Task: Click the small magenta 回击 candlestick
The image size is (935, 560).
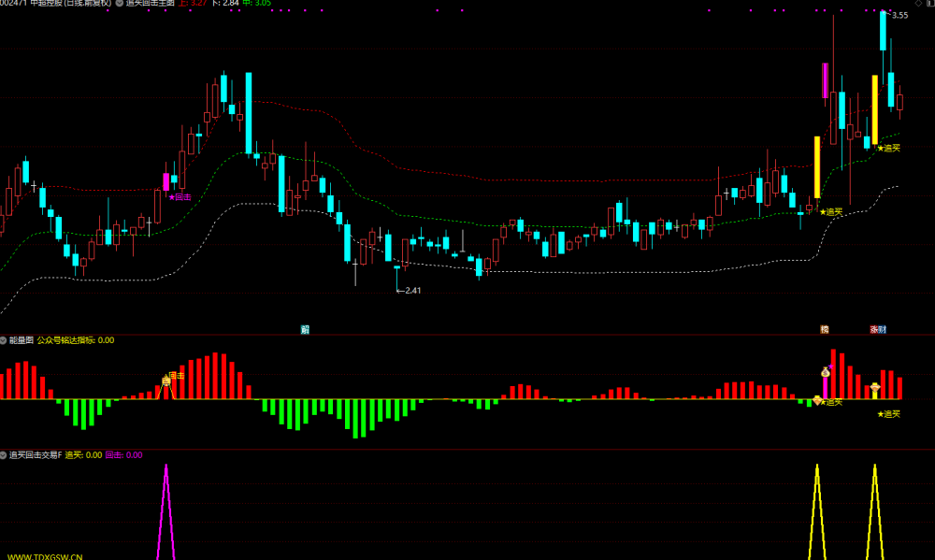Action: pos(165,182)
